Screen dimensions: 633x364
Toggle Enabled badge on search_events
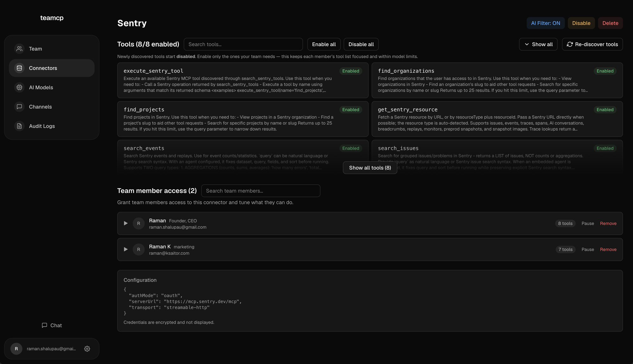click(351, 148)
